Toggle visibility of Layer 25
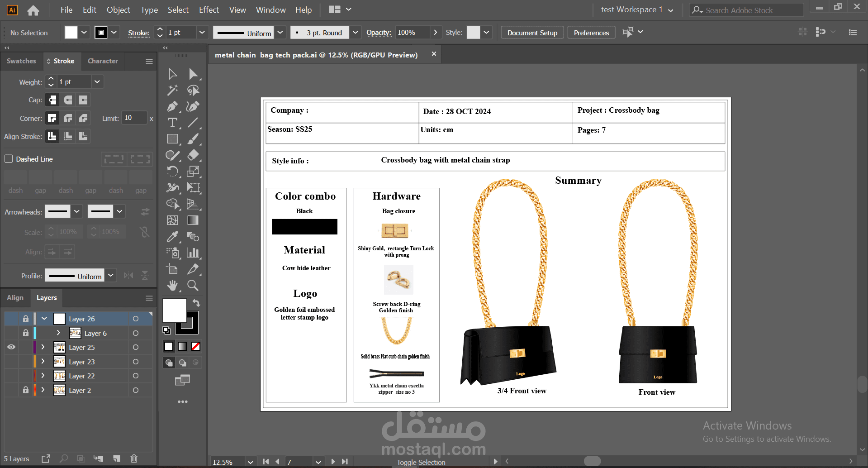The height and width of the screenshot is (468, 868). [11, 347]
